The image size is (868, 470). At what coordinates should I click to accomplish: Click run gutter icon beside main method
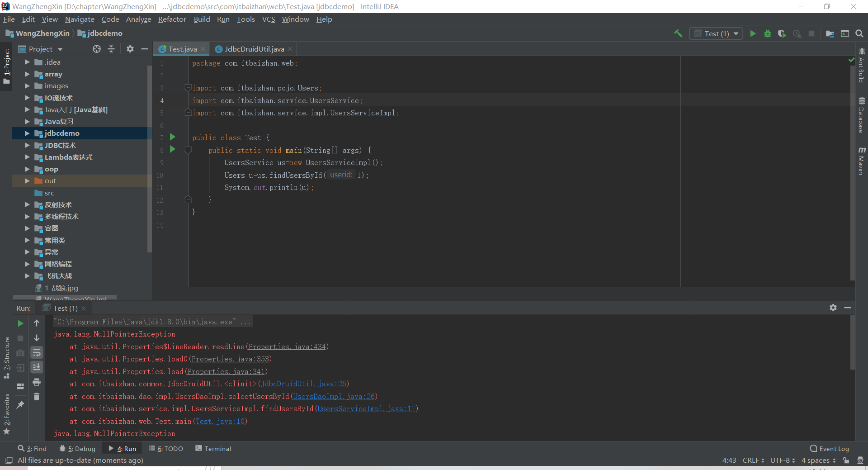pyautogui.click(x=172, y=149)
